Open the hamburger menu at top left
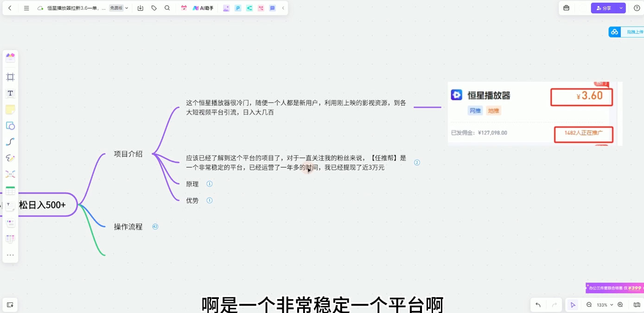This screenshot has width=644, height=313. click(x=26, y=8)
